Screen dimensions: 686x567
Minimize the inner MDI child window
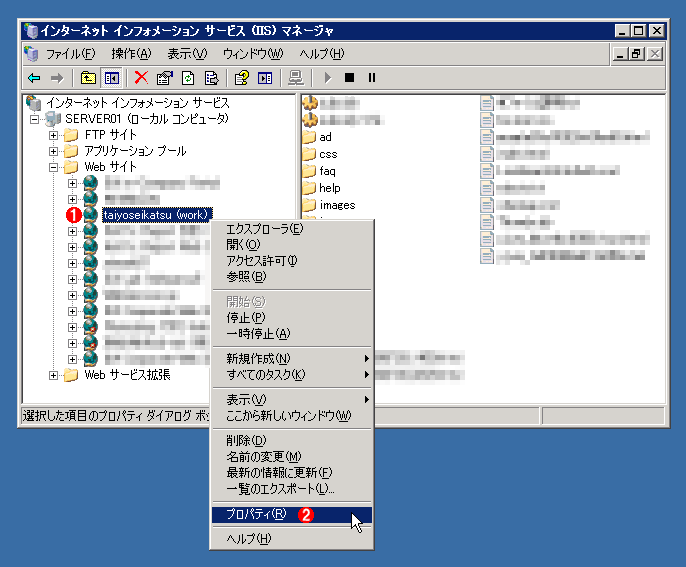620,54
